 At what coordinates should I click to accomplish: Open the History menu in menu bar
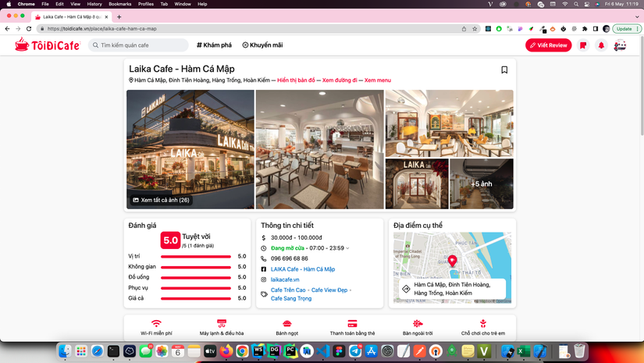[x=94, y=4]
